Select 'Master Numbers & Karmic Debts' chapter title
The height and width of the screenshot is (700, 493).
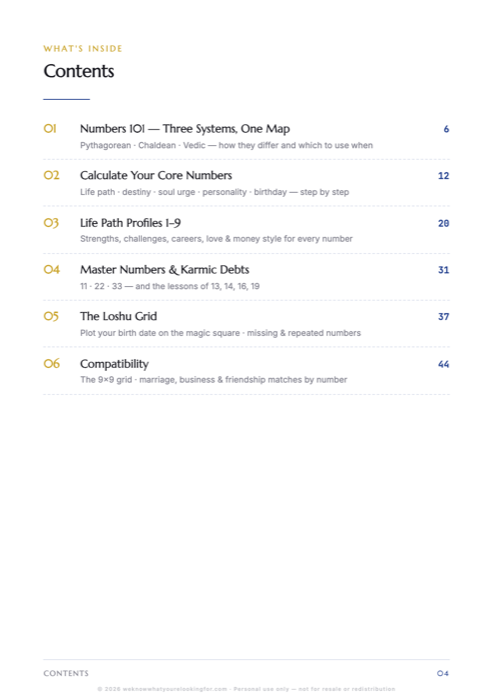tap(164, 270)
